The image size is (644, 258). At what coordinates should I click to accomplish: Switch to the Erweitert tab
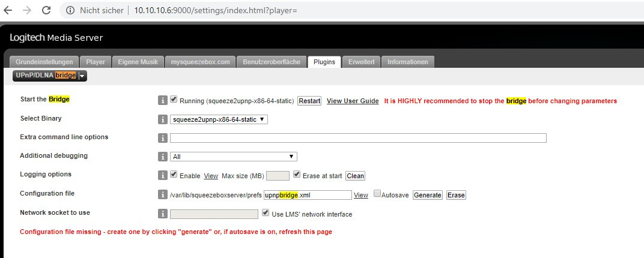[361, 62]
